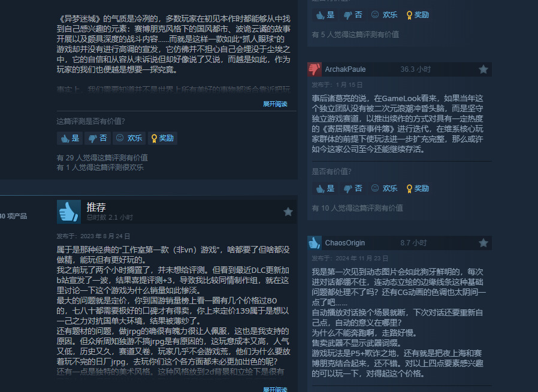The height and width of the screenshot is (392, 538).
Task: Open ChaosOrigin's blue thumbs-up avatar icon
Action: [315, 243]
